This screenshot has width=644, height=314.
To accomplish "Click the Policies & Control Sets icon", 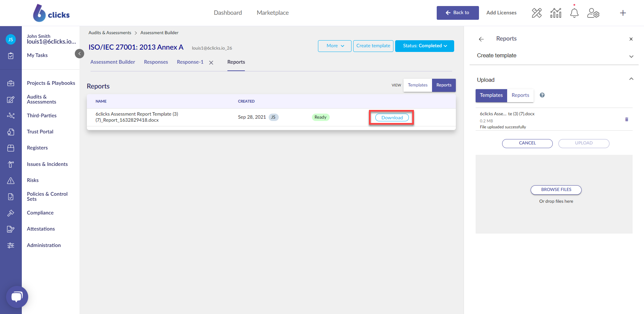I will (11, 197).
